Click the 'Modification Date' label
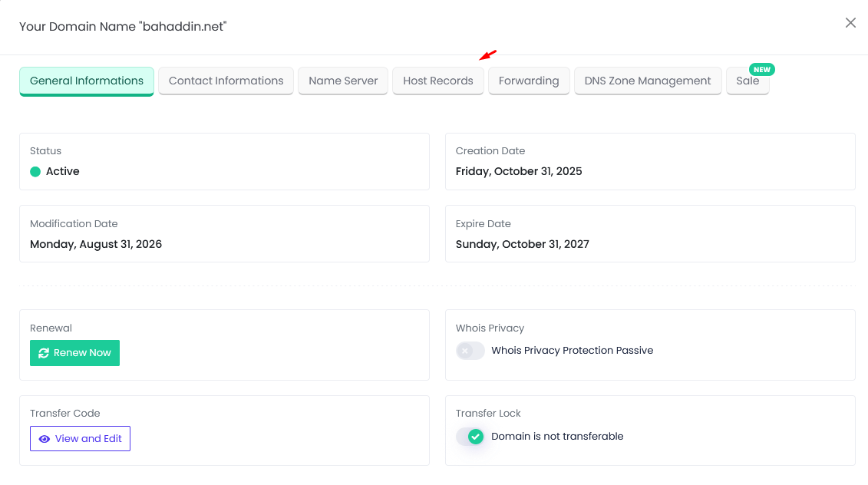Image resolution: width=868 pixels, height=485 pixels. (x=74, y=223)
